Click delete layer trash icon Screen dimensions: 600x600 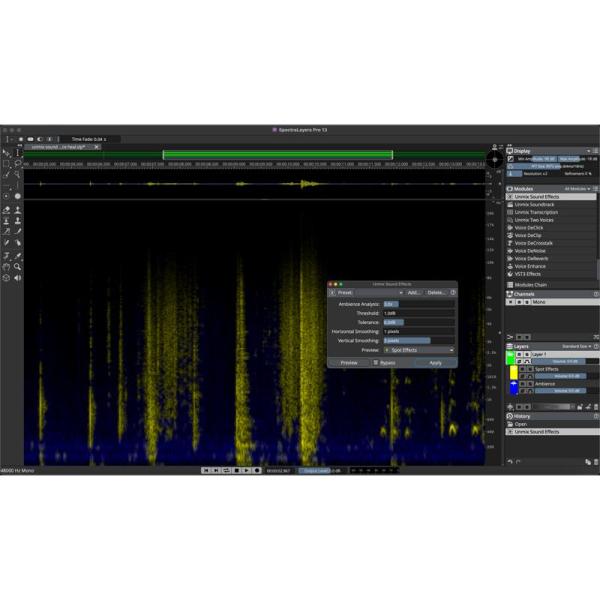[596, 407]
